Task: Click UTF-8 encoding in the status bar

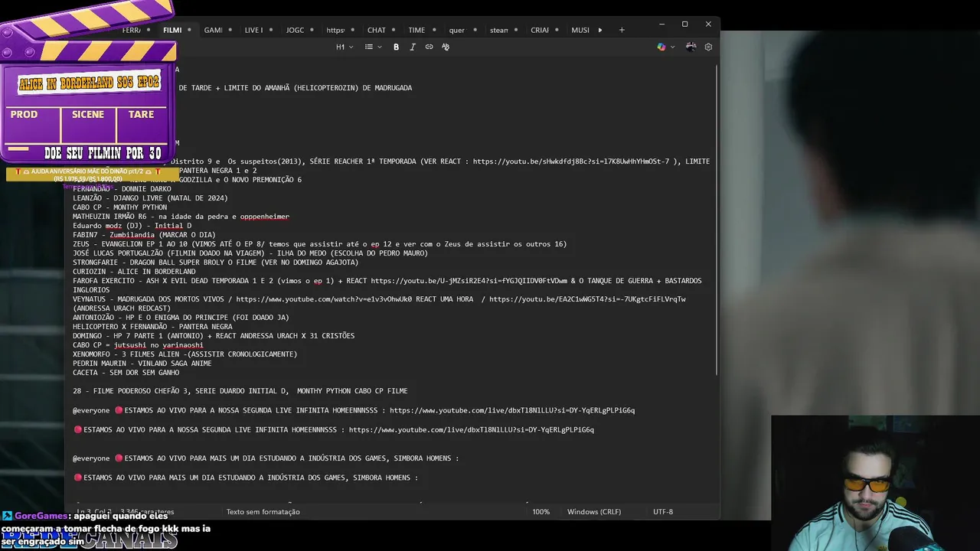Action: click(663, 511)
